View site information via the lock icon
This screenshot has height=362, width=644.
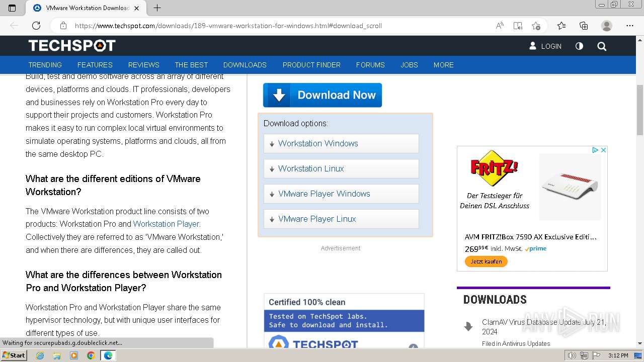tap(63, 26)
